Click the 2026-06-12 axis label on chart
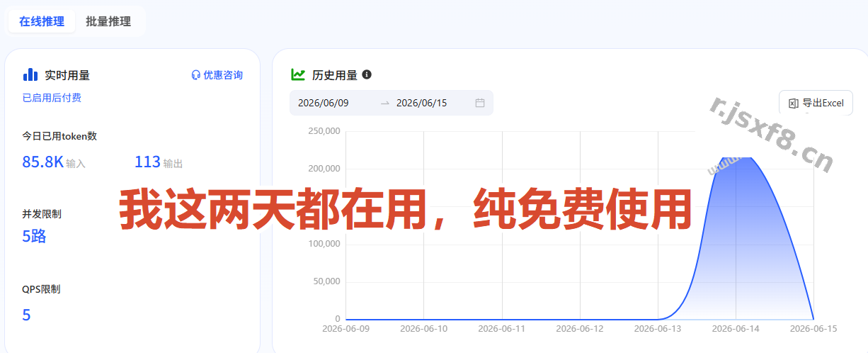868x353 pixels. [580, 329]
